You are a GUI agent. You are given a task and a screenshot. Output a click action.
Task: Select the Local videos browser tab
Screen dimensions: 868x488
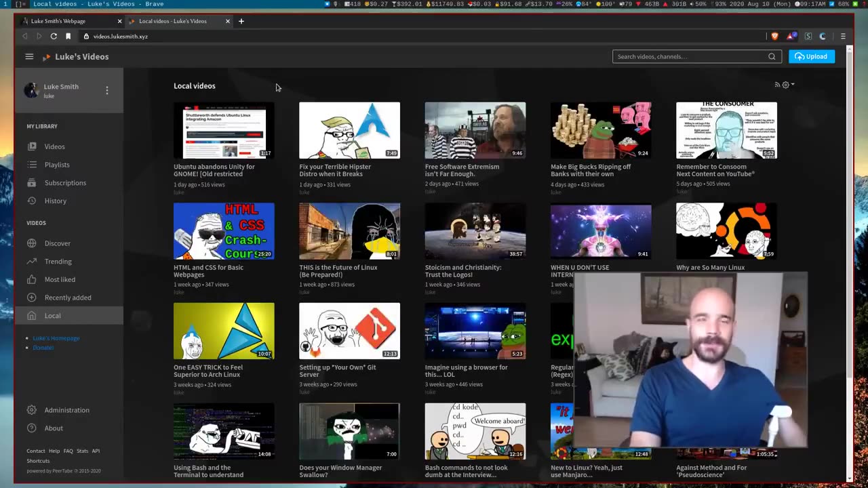(x=179, y=21)
